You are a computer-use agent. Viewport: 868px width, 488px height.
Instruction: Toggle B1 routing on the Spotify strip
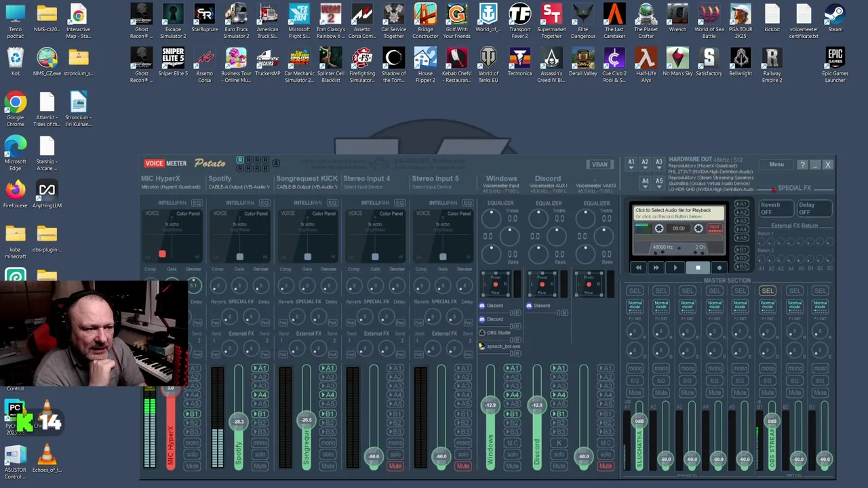coord(260,414)
